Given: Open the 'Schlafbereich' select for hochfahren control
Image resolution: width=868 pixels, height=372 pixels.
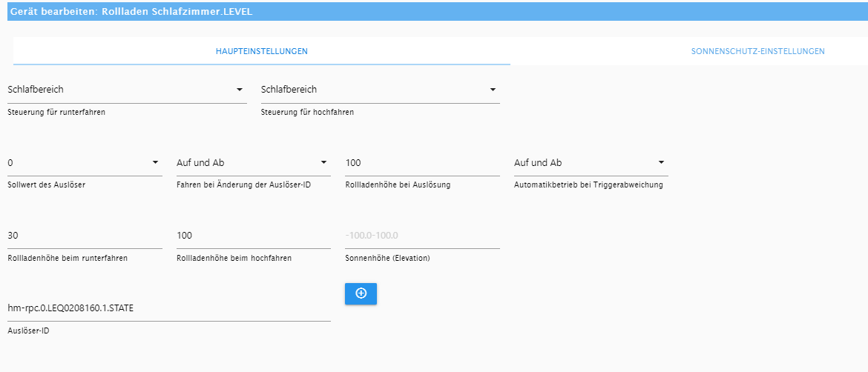Looking at the screenshot, I should coord(381,90).
